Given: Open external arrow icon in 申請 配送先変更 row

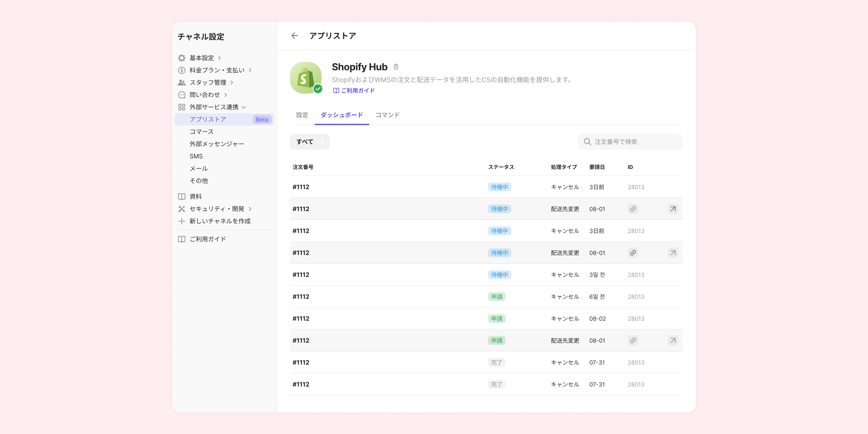Looking at the screenshot, I should (x=673, y=341).
